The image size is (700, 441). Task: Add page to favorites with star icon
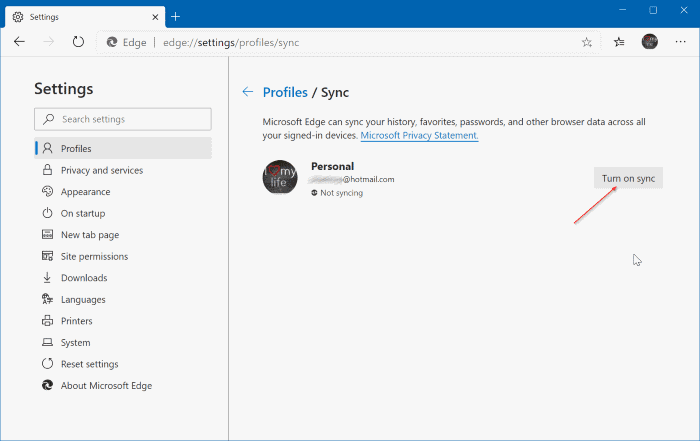coord(587,42)
